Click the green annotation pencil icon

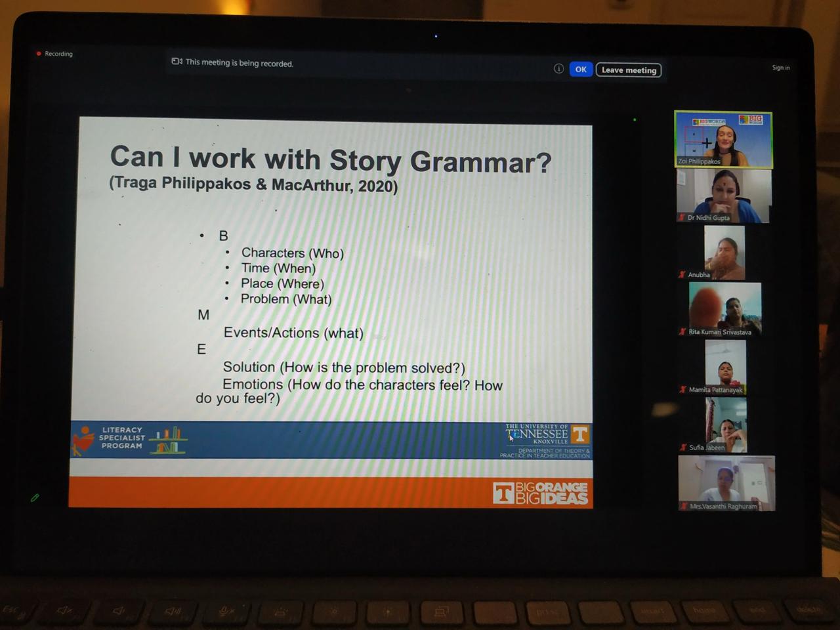click(35, 498)
